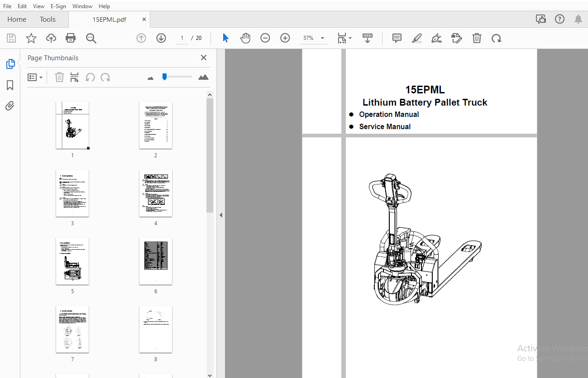This screenshot has height=378, width=588.
Task: Show the Attachments paperclip panel
Action: point(10,106)
